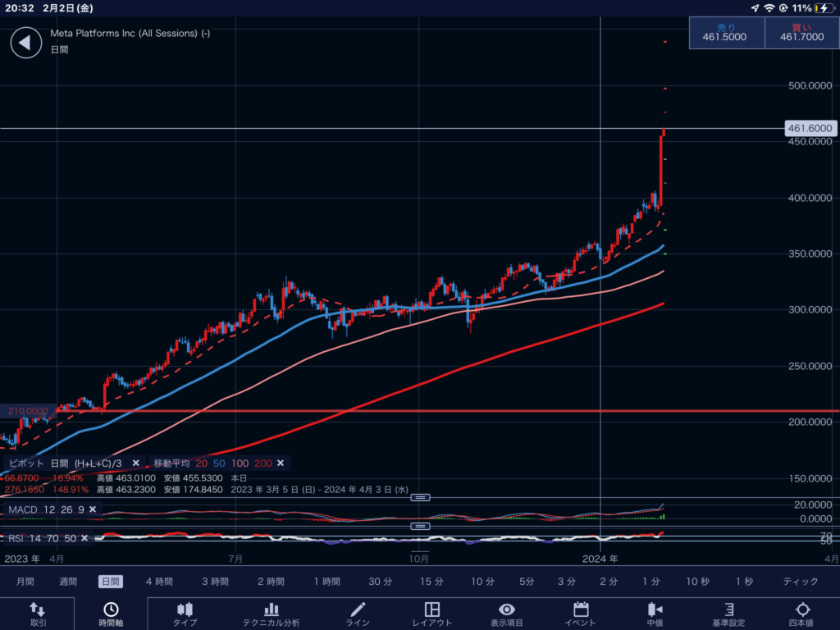Toggle the 中値 mid price option
The height and width of the screenshot is (630, 840).
click(655, 614)
